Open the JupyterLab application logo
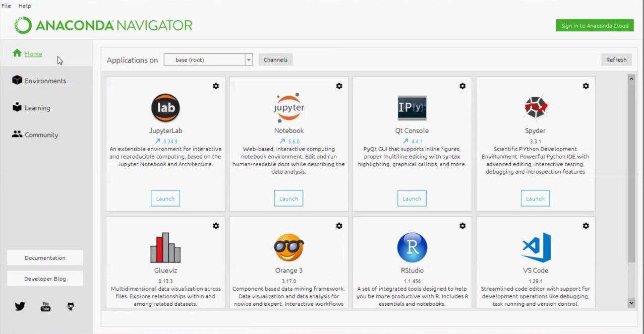644x334 pixels. (165, 108)
